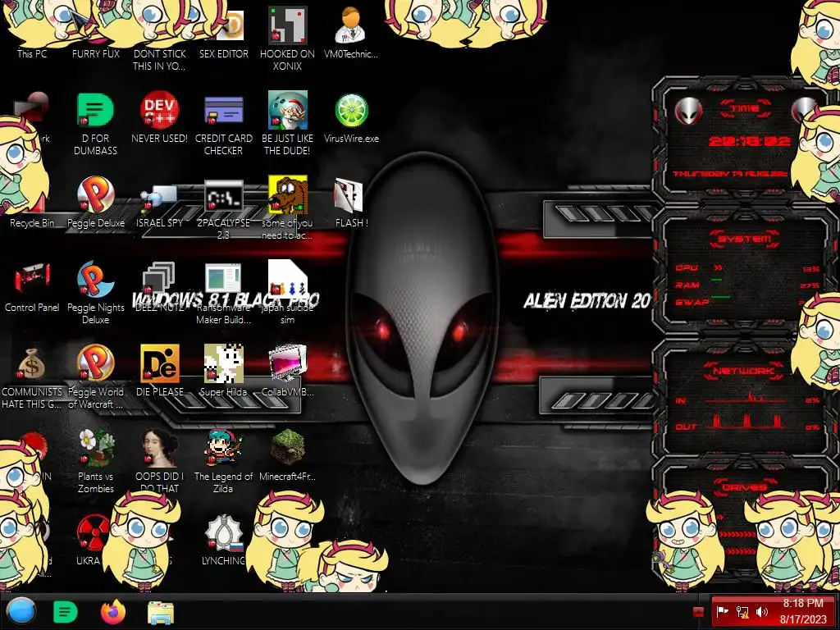
Task: Open the volume speaker tray icon
Action: [x=762, y=612]
